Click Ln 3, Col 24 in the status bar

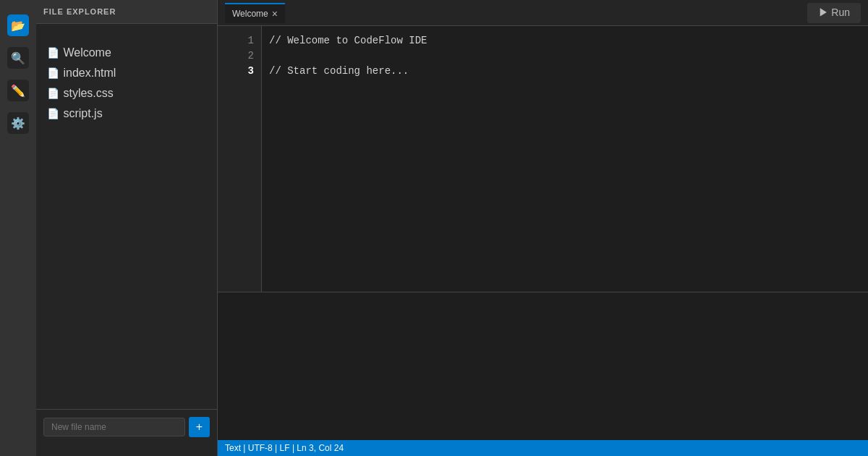[x=320, y=448]
